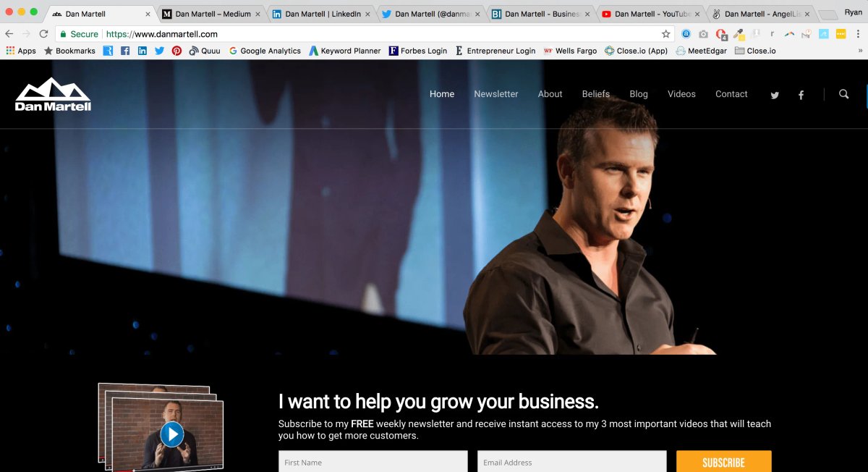The height and width of the screenshot is (472, 868).
Task: Bookmark this page with the star icon
Action: pos(665,34)
